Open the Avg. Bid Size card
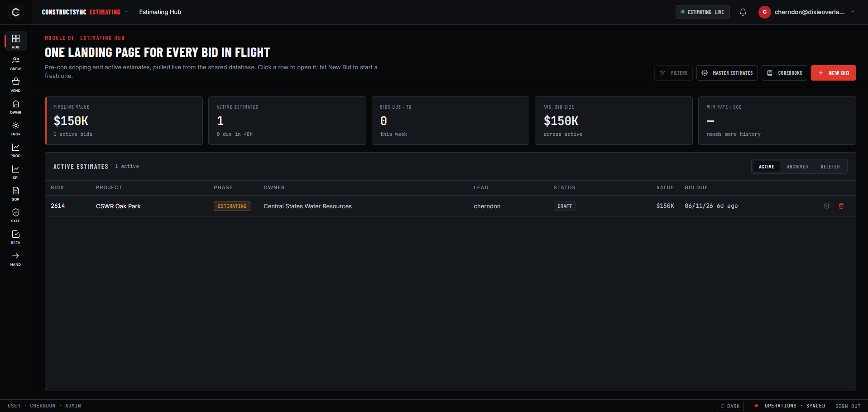This screenshot has width=868, height=412. click(614, 120)
